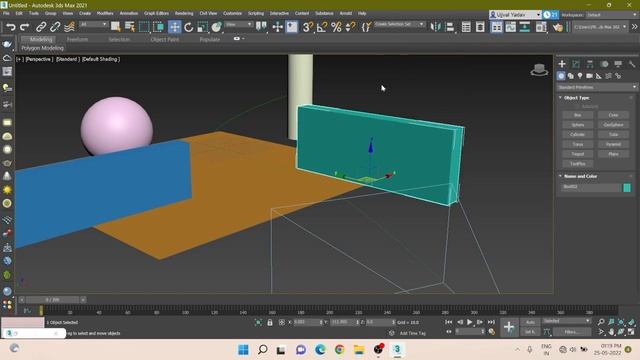Toggle the Spinner Snap button
Image resolution: width=640 pixels, height=360 pixels.
tap(350, 27)
